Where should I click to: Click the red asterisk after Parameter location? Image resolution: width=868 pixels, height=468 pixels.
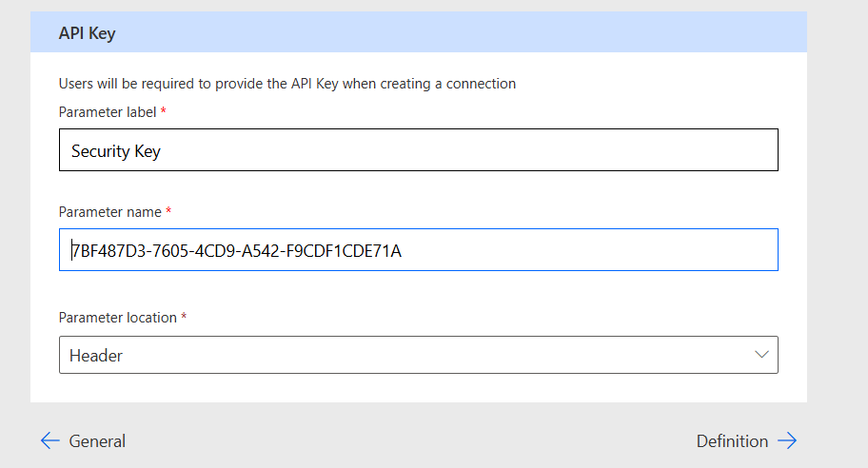point(184,318)
